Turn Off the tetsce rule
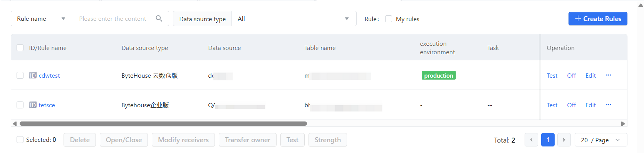The width and height of the screenshot is (644, 153). [571, 105]
